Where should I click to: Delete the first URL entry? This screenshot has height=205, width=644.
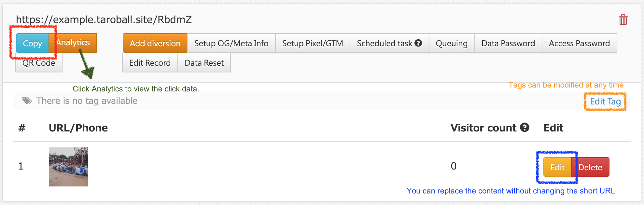[590, 167]
